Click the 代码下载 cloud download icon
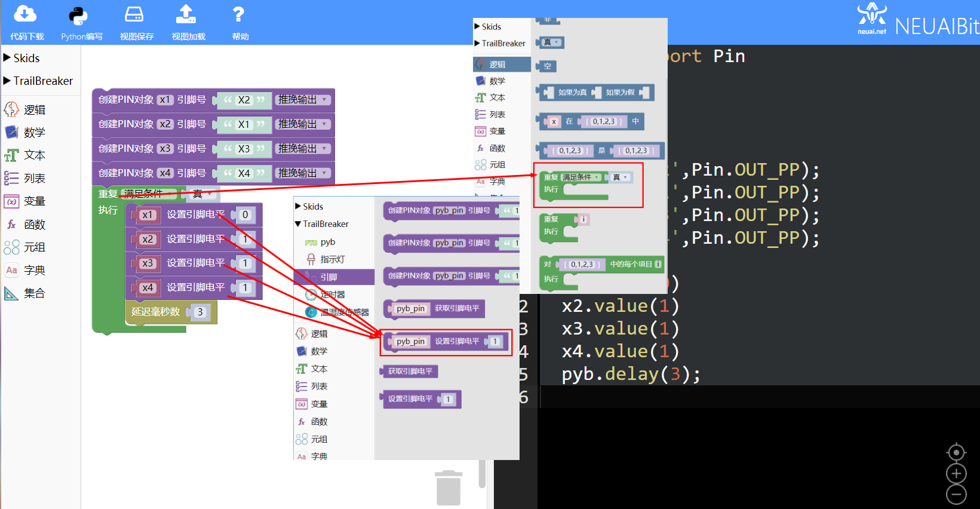The width and height of the screenshot is (980, 509). point(26,14)
